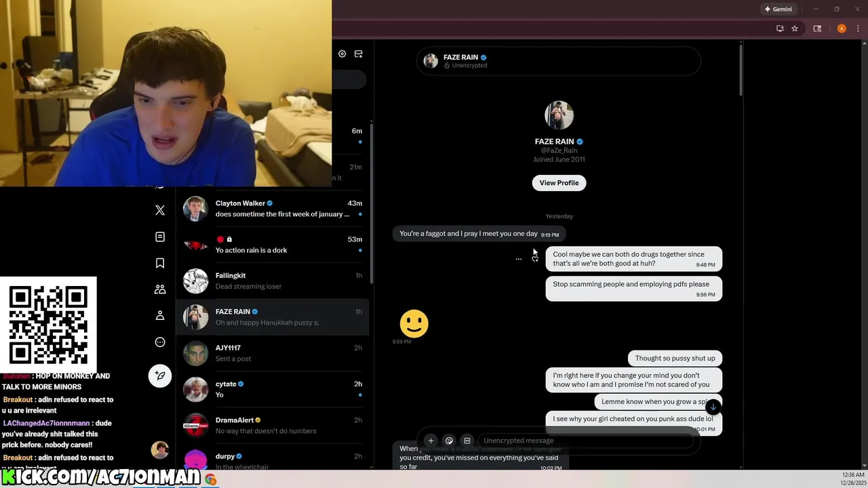Screen dimensions: 868x488
Task: Open Google Lens search icon in toolbar
Action: point(817,28)
